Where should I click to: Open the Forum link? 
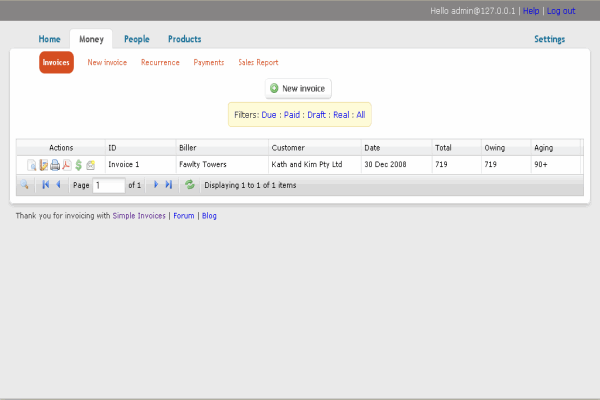(184, 216)
